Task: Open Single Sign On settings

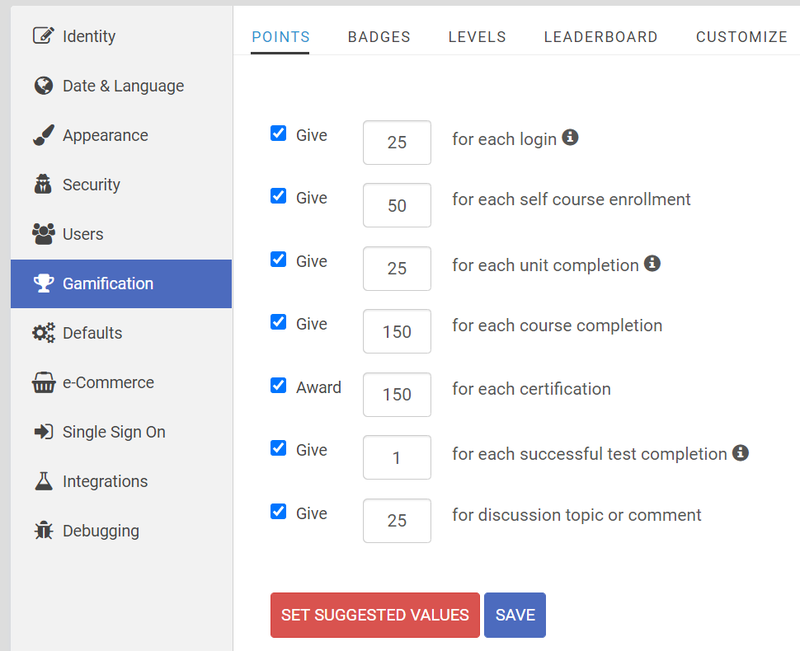Action: [114, 432]
